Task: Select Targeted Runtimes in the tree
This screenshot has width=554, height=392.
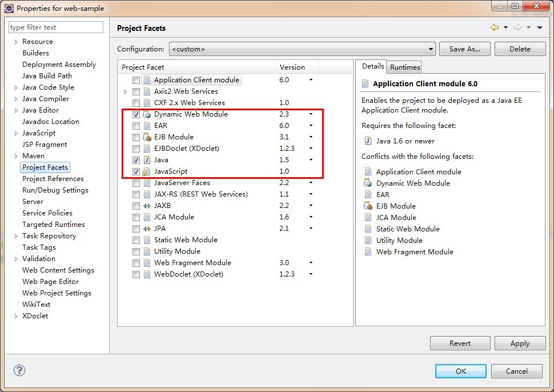Action: pos(53,225)
